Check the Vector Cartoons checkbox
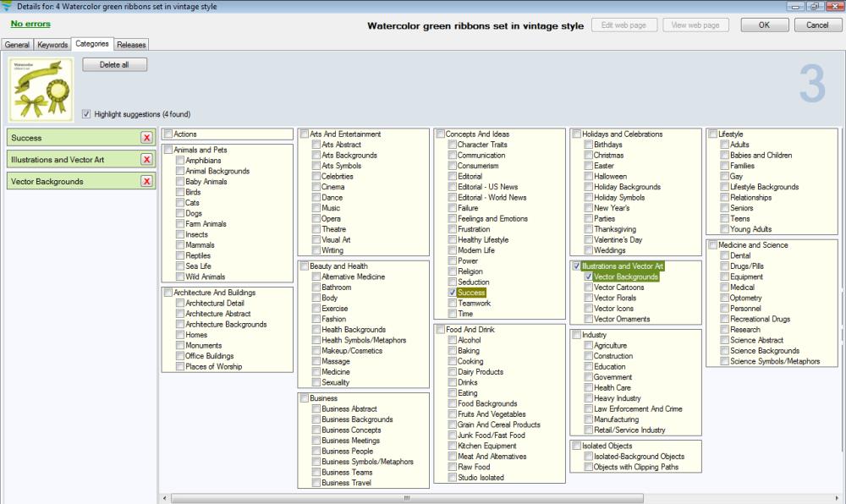This screenshot has height=504, width=846. click(589, 287)
